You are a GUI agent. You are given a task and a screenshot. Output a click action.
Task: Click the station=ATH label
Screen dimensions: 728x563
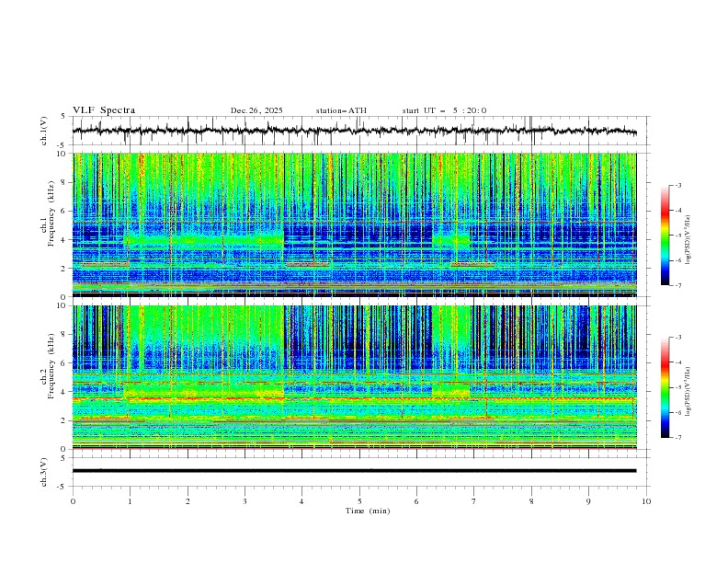(341, 110)
